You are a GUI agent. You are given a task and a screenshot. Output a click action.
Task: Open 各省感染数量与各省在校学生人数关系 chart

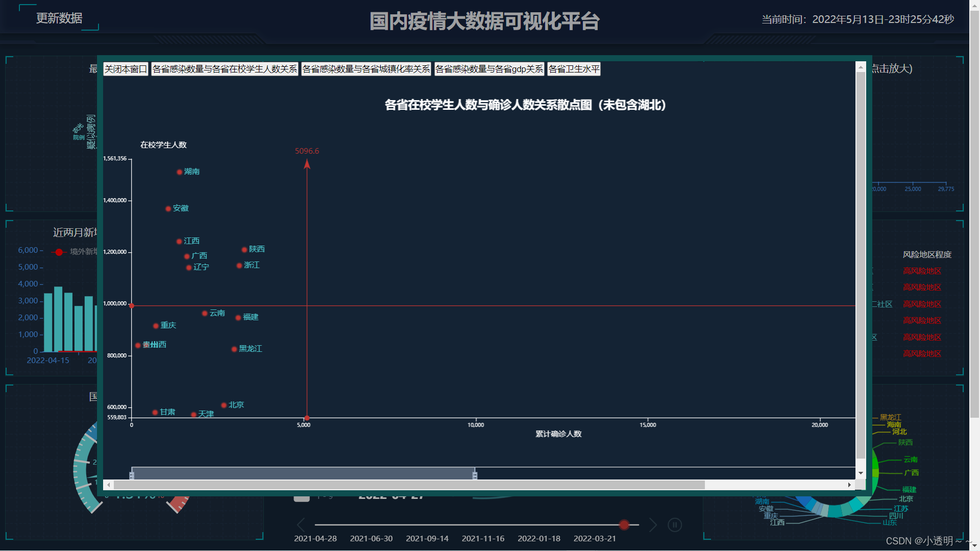pyautogui.click(x=225, y=69)
